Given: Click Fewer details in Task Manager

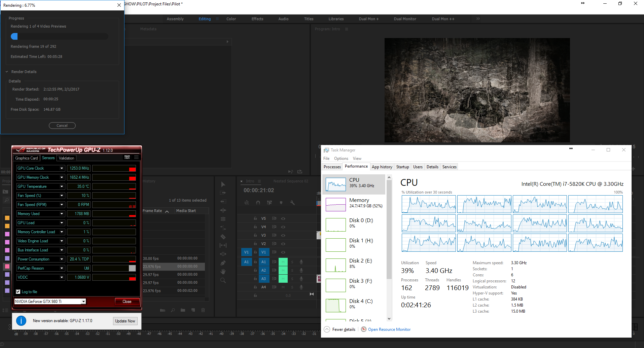Looking at the screenshot, I should (340, 329).
